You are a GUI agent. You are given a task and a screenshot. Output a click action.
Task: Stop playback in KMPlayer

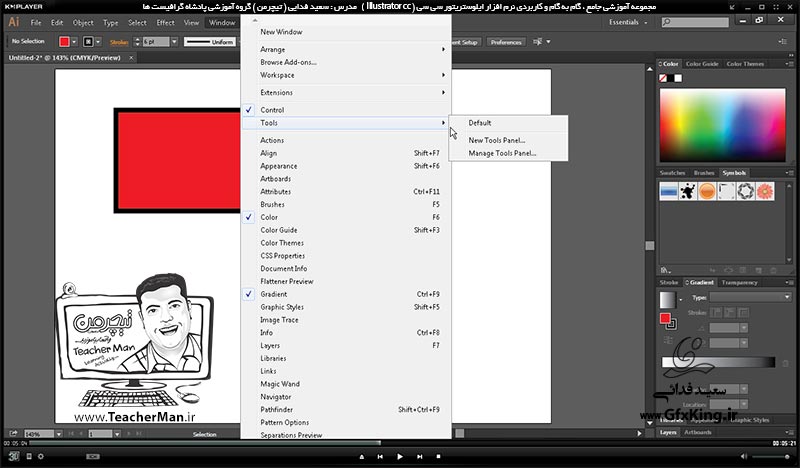(x=438, y=457)
